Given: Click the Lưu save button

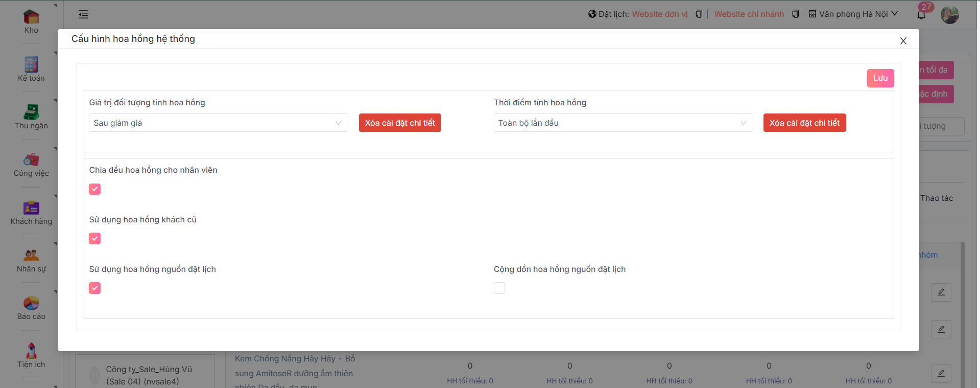Looking at the screenshot, I should (880, 78).
